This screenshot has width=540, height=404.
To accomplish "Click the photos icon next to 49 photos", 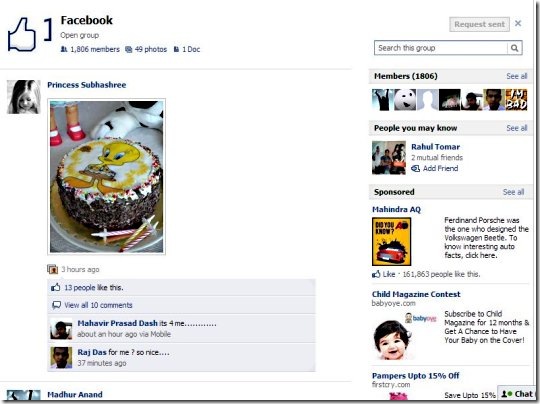I will point(129,49).
